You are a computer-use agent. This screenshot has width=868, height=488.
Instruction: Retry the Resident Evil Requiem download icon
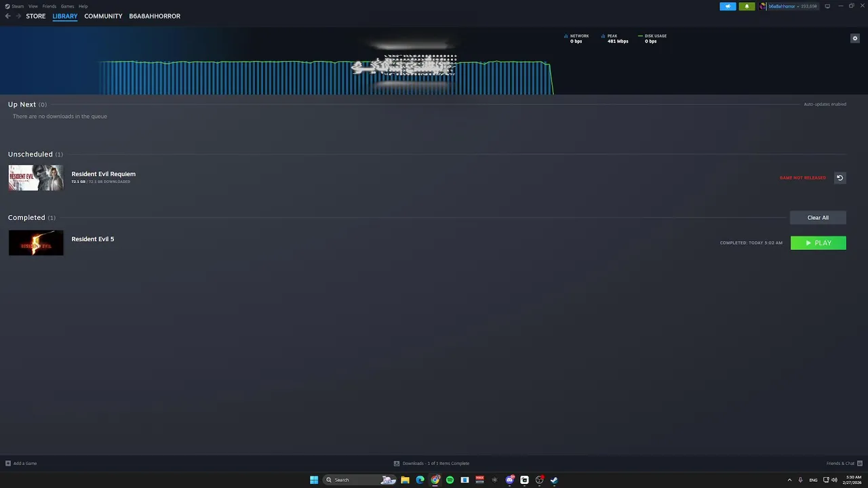[840, 178]
